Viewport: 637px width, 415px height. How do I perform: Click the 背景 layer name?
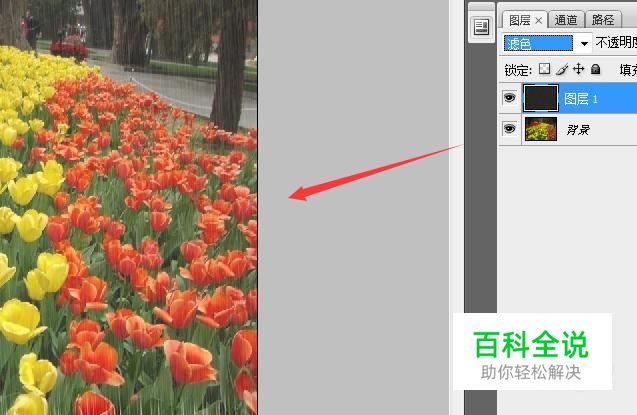point(578,130)
